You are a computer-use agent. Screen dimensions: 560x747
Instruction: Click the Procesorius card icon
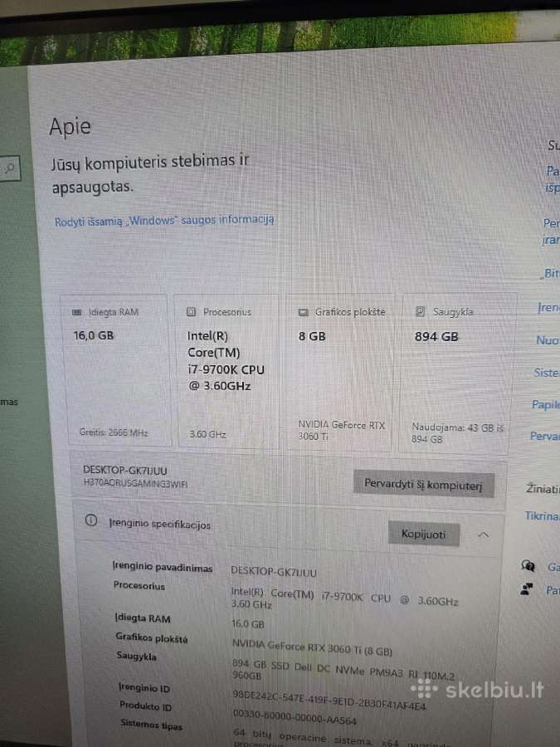(x=191, y=311)
